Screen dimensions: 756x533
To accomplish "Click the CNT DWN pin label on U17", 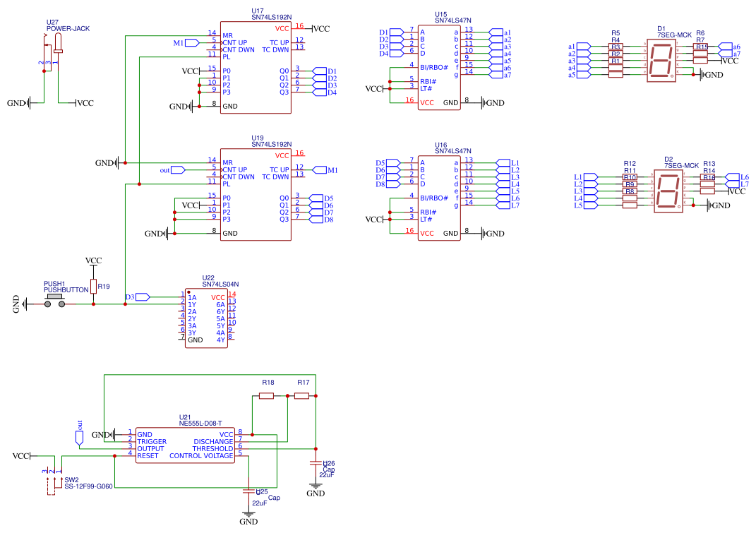I will [239, 49].
